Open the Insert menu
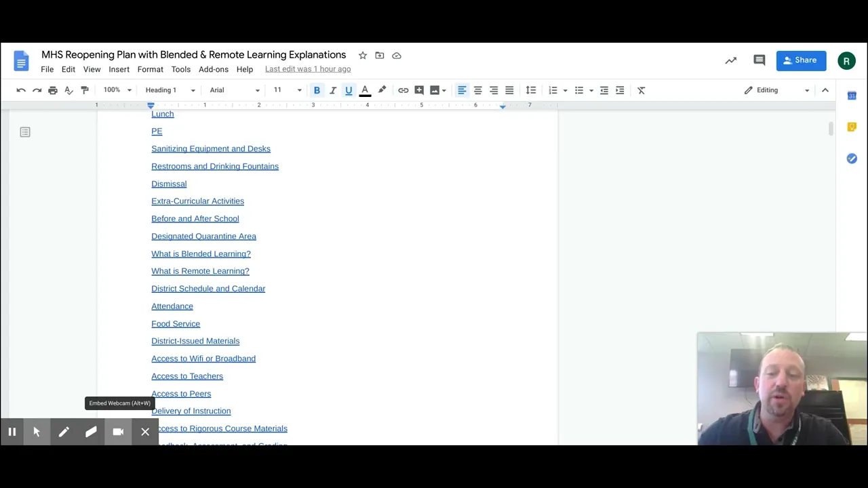 point(119,69)
